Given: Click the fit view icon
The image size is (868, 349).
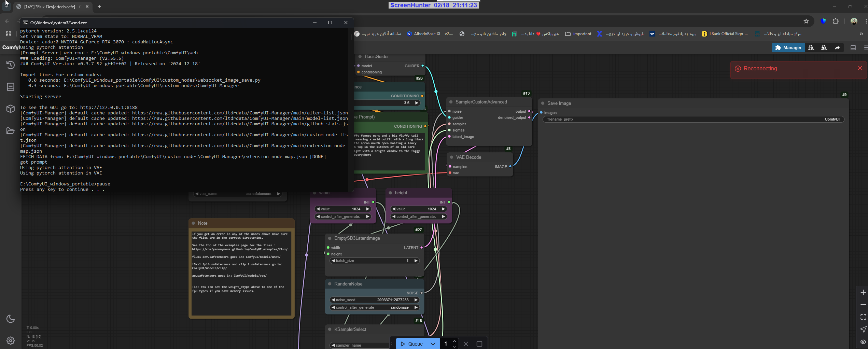Looking at the screenshot, I should [863, 317].
